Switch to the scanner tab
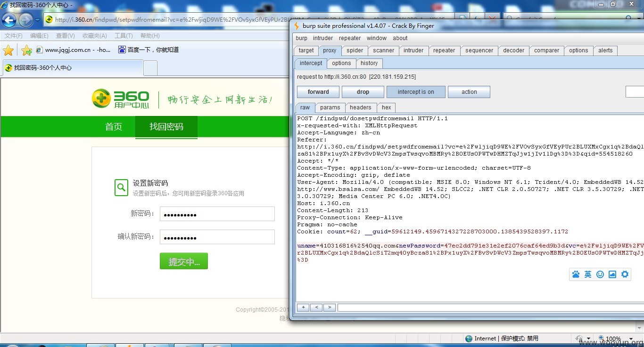 (384, 50)
